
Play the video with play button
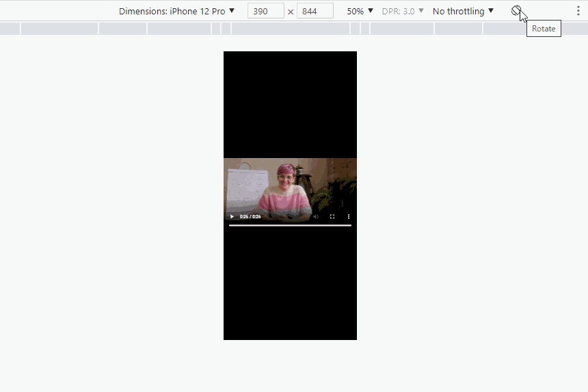coord(232,216)
